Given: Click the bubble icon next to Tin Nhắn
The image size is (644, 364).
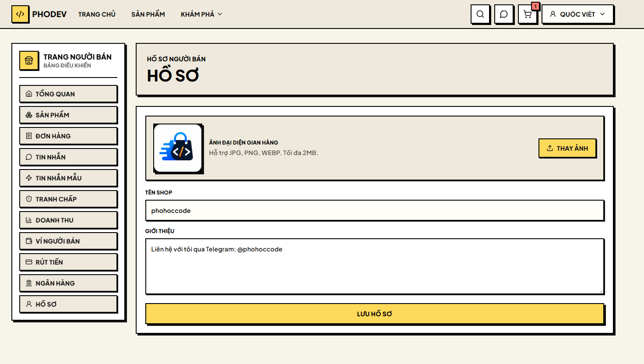Looking at the screenshot, I should [x=29, y=157].
